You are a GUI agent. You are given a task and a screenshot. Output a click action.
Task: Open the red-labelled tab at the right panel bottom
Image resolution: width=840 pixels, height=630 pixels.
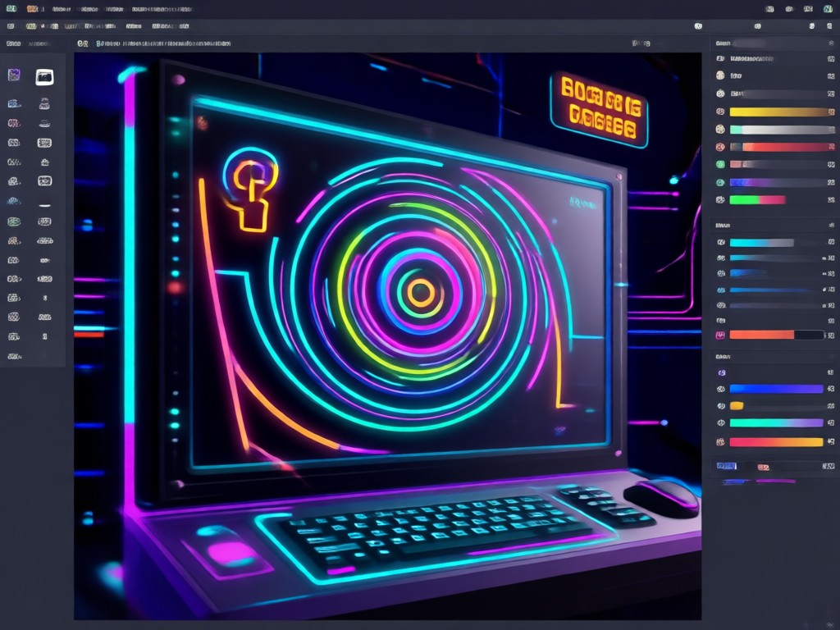(x=764, y=467)
